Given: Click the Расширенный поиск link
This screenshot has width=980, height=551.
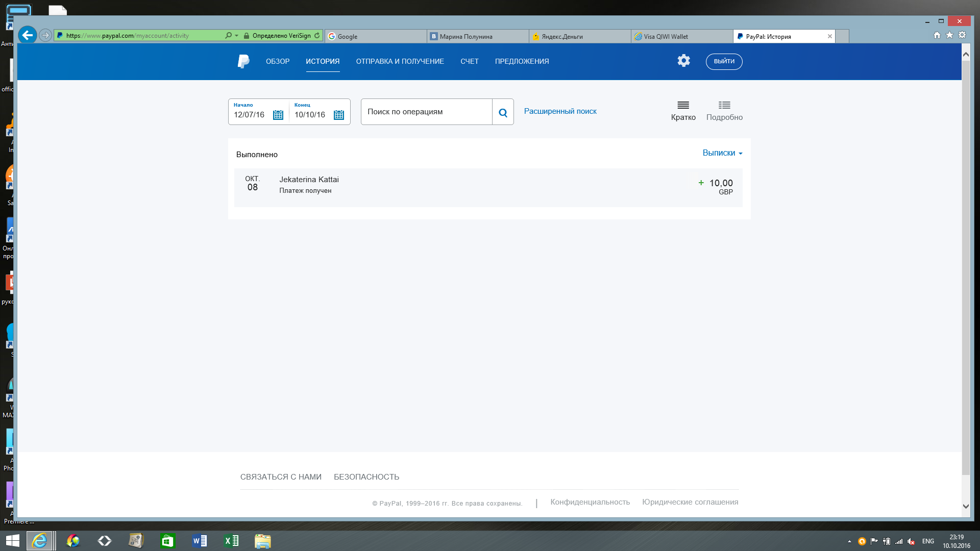Looking at the screenshot, I should point(560,111).
